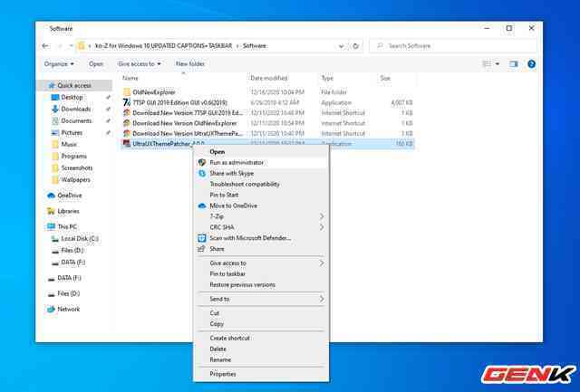Select Run as administrator
Viewport: 580px width, 392px height.
[x=261, y=163]
